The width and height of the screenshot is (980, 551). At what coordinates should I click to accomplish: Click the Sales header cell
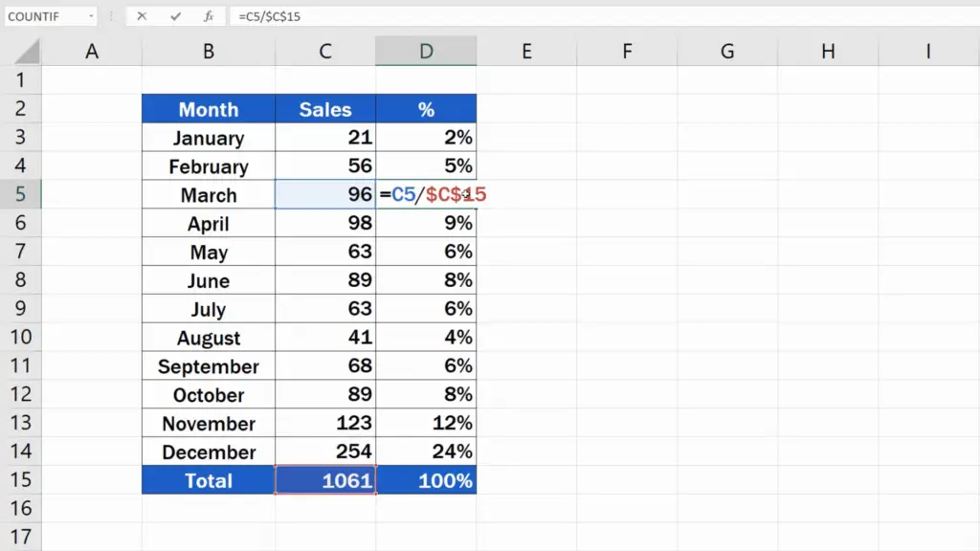click(325, 109)
